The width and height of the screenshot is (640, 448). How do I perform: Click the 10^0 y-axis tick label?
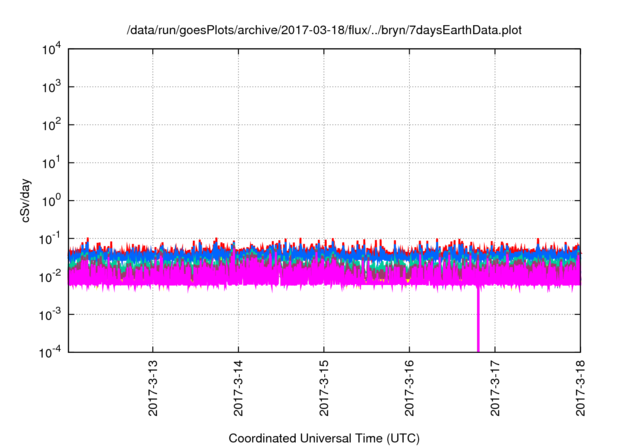[x=50, y=201]
